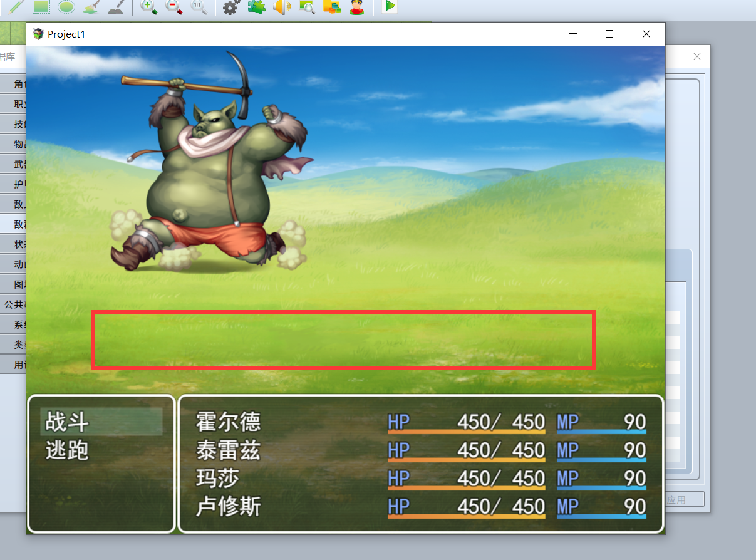This screenshot has height=560, width=756.
Task: Open the Resource Manager icon
Action: click(x=332, y=7)
